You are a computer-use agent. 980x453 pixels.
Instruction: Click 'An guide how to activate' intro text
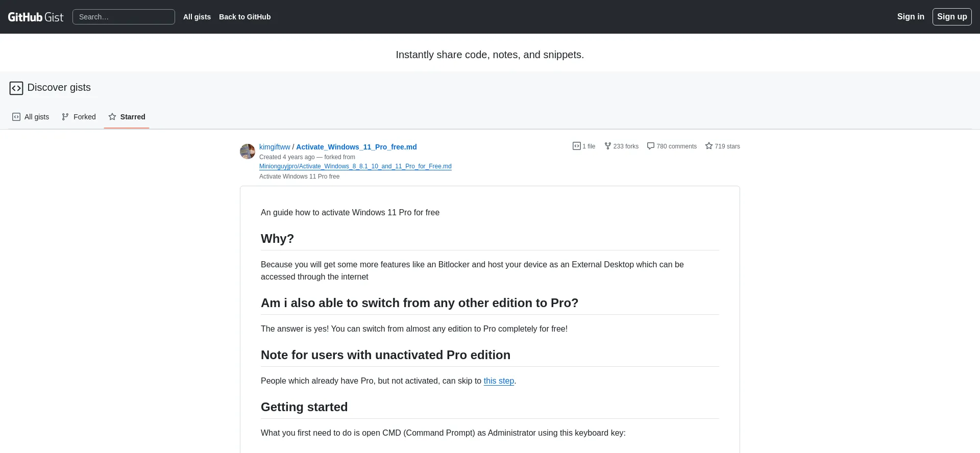(350, 213)
